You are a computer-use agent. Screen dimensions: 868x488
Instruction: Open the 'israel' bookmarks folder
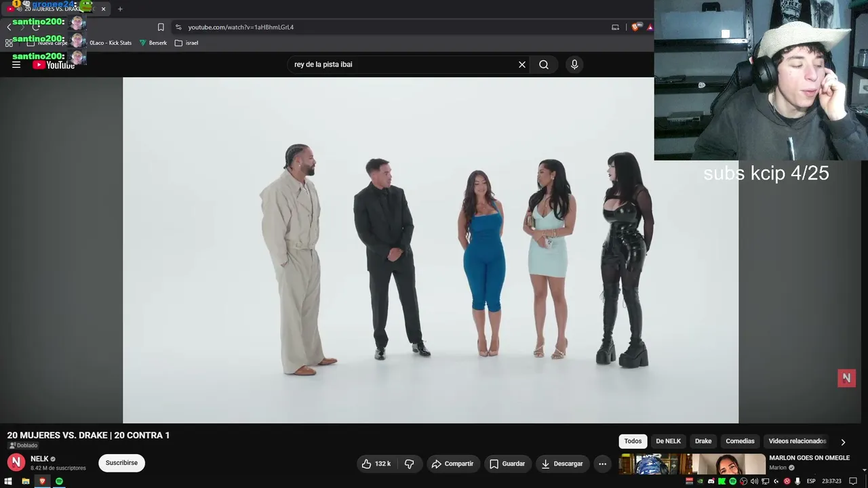[186, 43]
